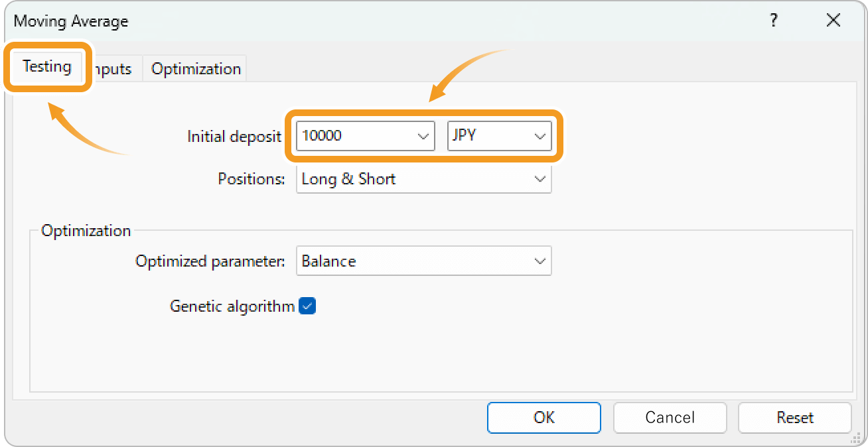
Task: Click the question mark help icon
Action: pyautogui.click(x=774, y=21)
